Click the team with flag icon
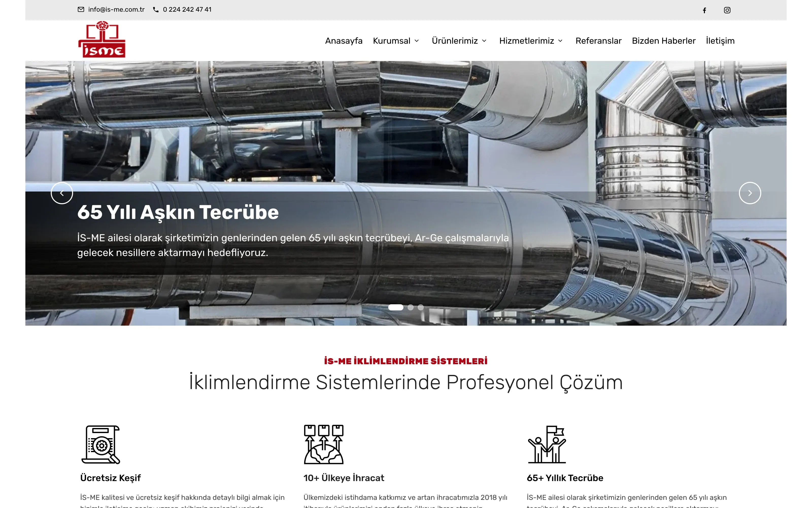 tap(547, 444)
